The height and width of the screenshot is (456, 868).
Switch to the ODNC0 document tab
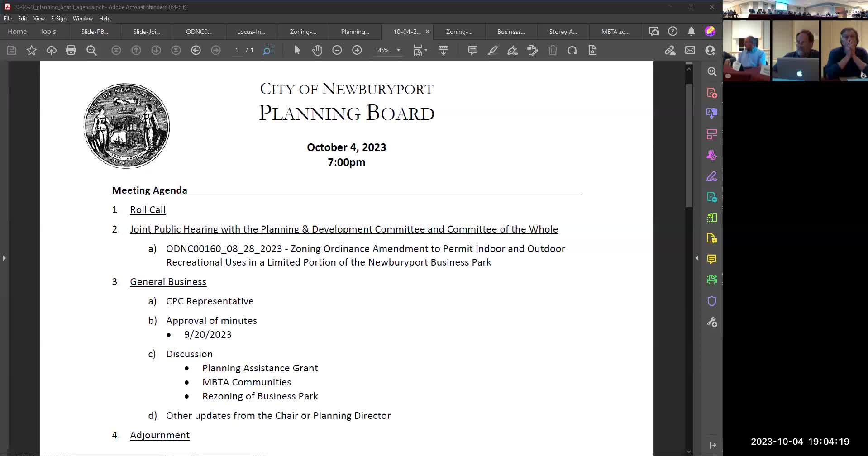pyautogui.click(x=199, y=32)
